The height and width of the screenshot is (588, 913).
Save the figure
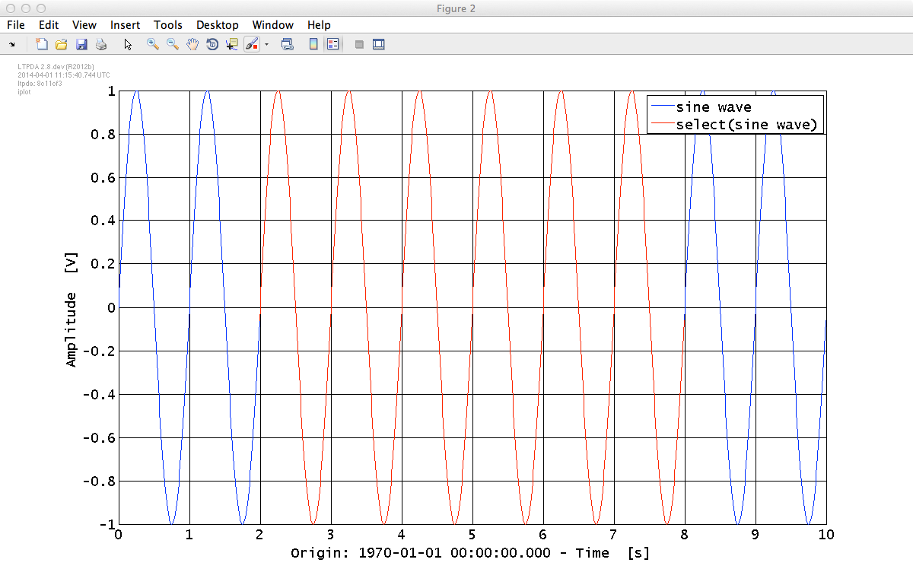click(81, 44)
